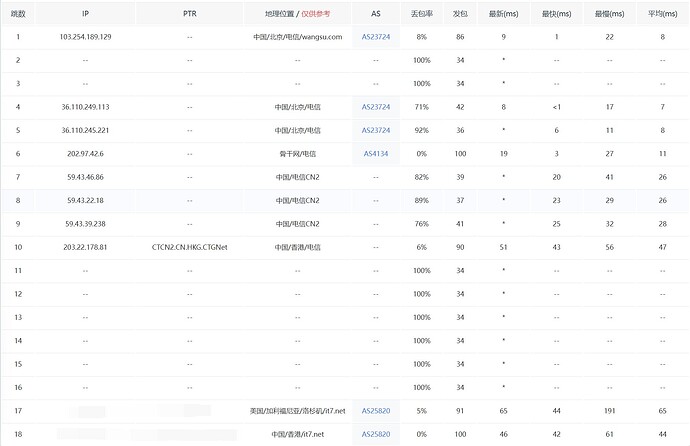Select IP address 36.110.249.113
The height and width of the screenshot is (446, 690).
[x=85, y=107]
